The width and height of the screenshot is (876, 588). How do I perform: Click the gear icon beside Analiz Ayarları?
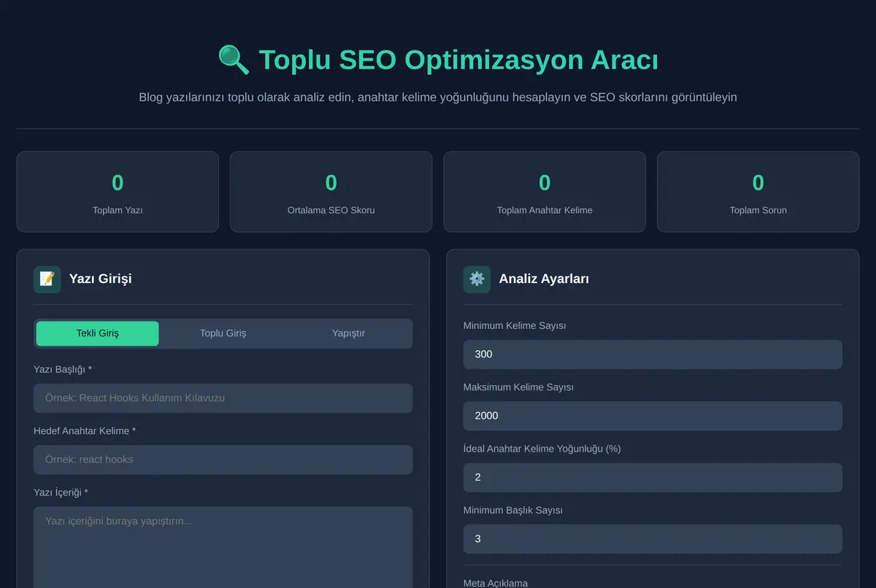[x=477, y=279]
